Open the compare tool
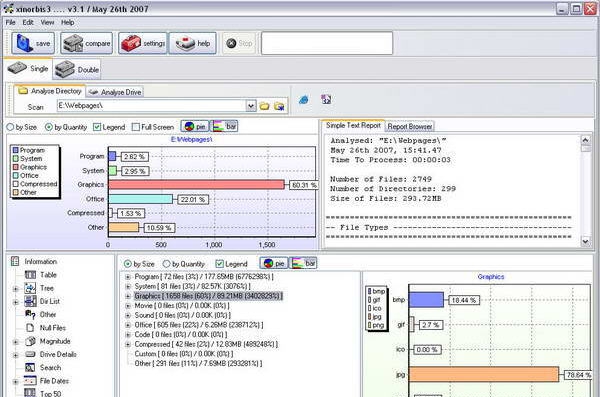This screenshot has width=600, height=397. tap(86, 43)
